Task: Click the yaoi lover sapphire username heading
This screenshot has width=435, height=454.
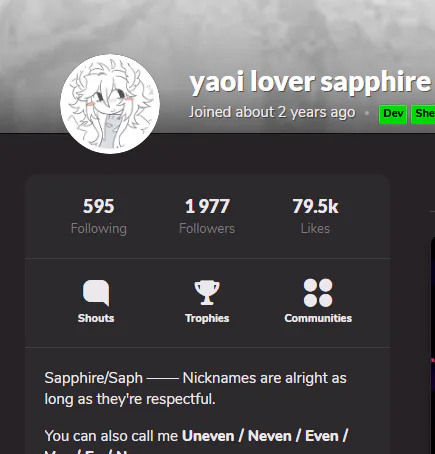Action: [x=310, y=82]
